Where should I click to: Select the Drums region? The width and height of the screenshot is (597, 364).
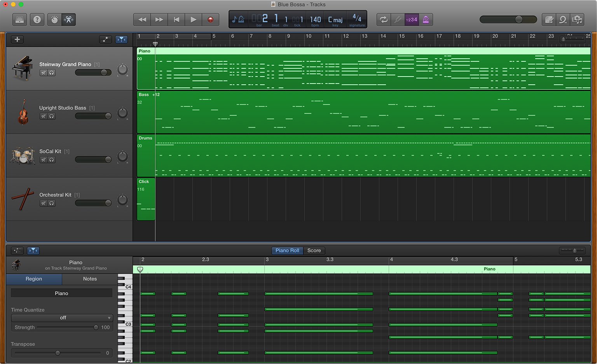pyautogui.click(x=364, y=156)
